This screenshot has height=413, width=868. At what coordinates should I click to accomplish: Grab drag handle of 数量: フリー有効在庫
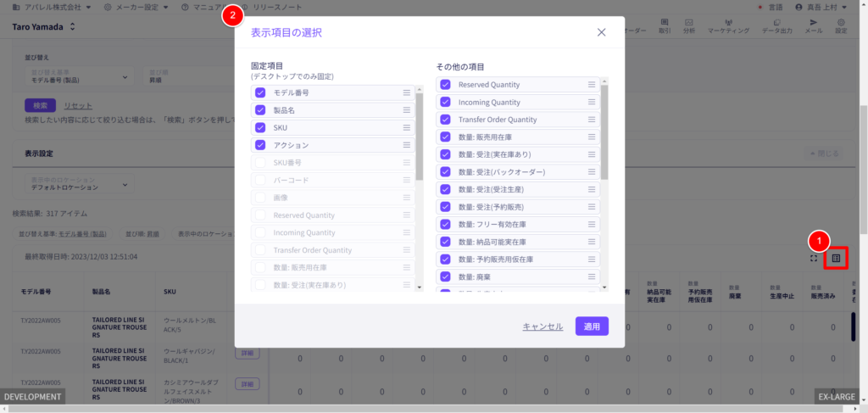point(592,224)
